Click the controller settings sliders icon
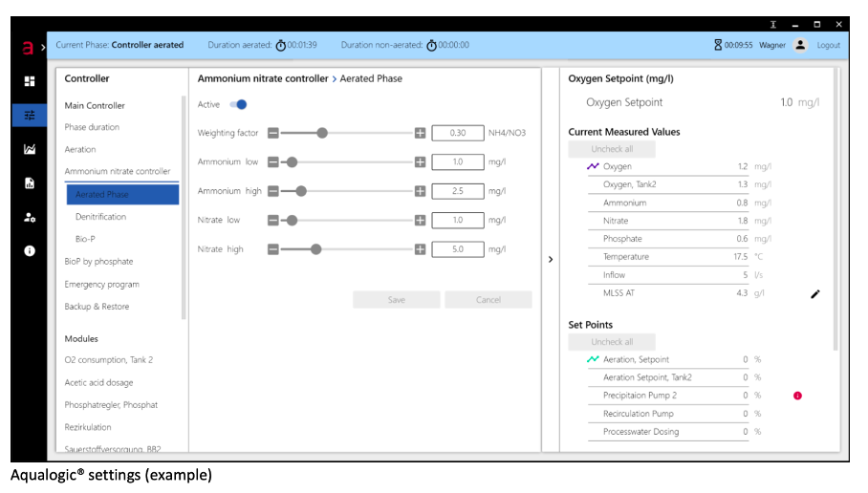The height and width of the screenshot is (493, 868). (30, 116)
